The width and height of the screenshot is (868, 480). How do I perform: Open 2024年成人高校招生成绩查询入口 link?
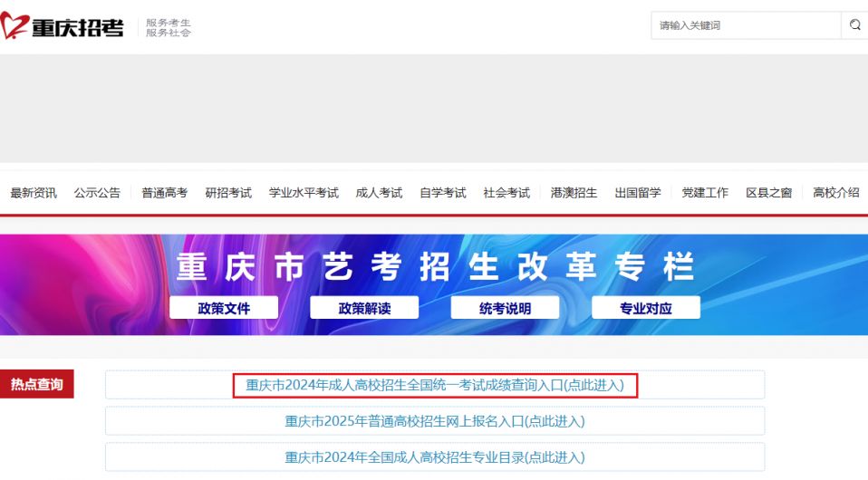tap(435, 385)
